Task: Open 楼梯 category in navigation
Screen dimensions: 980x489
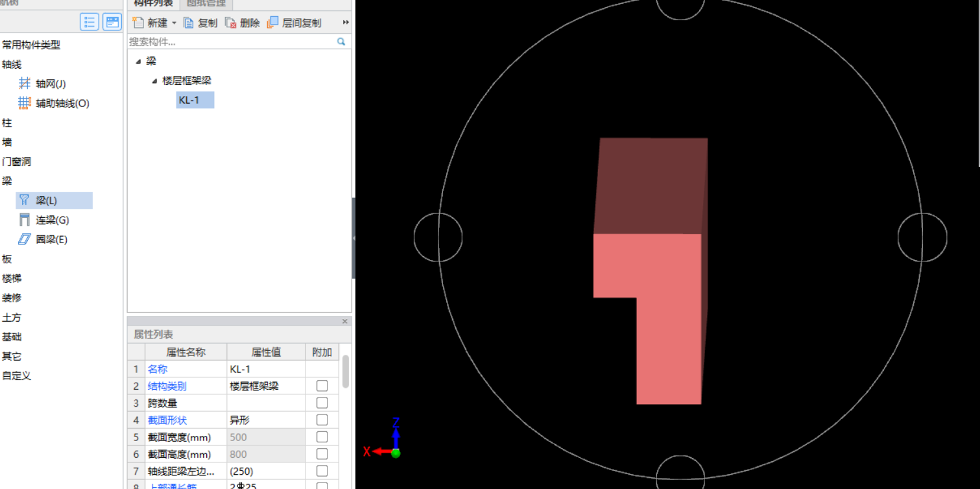Action: [x=12, y=278]
